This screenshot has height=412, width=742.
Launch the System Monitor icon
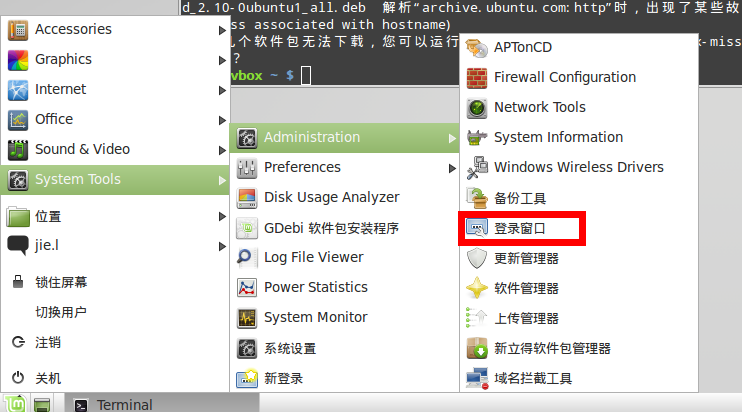[x=247, y=317]
